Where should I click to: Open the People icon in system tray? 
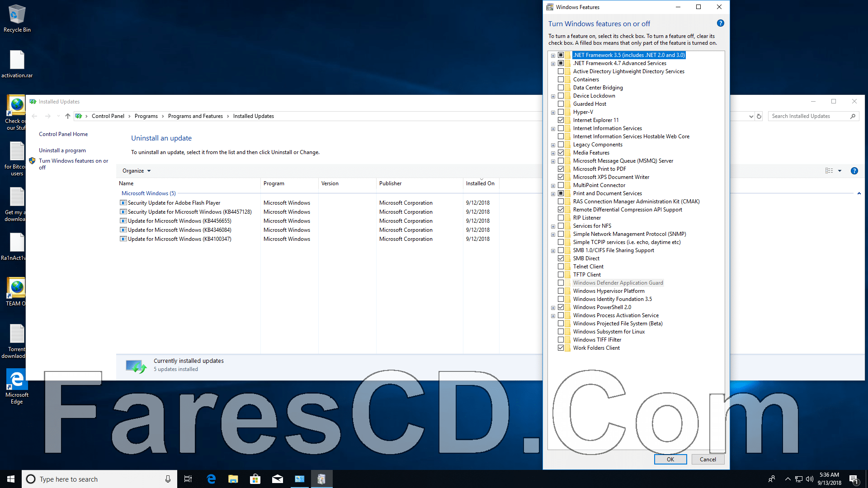pos(771,479)
